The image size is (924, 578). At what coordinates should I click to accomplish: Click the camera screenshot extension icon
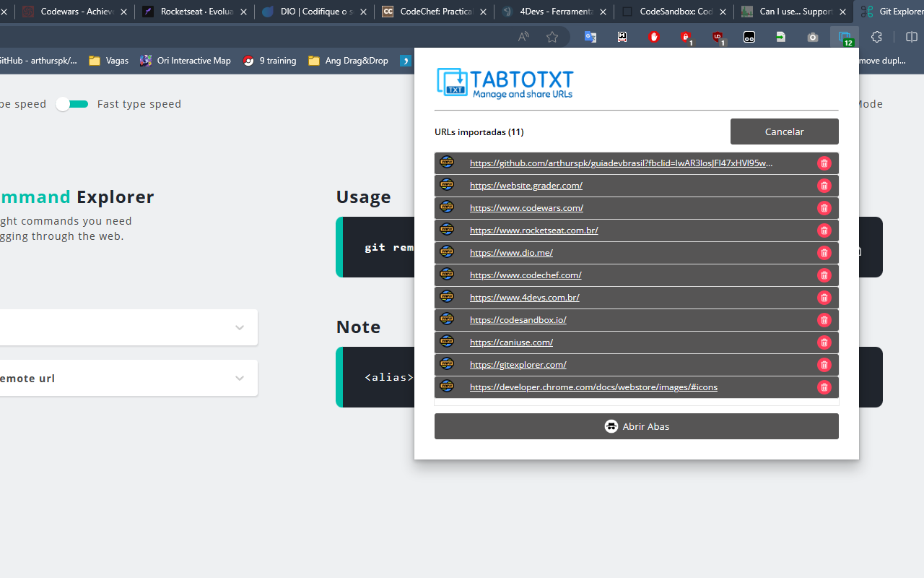click(x=812, y=37)
